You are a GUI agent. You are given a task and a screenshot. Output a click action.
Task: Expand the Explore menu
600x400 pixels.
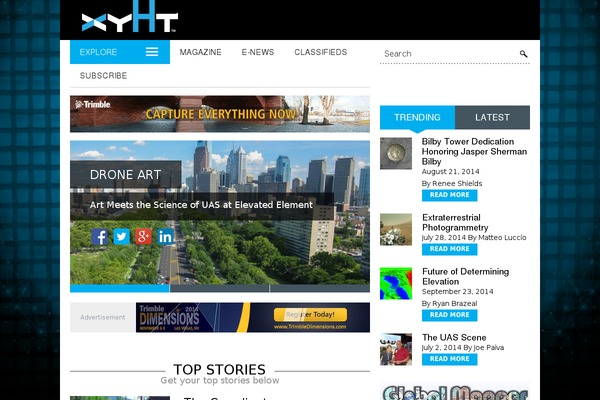[x=120, y=52]
